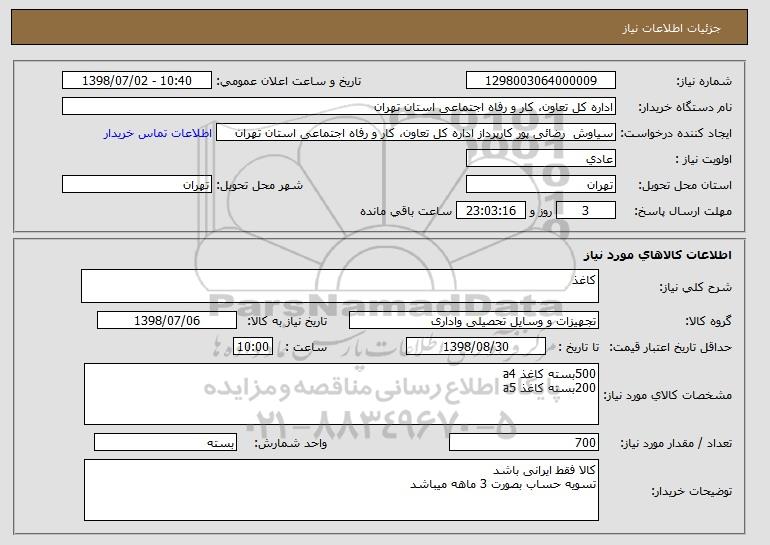Click the request creator field سیاوش رضائی پور
Screen dimensions: 770x545
pos(416,133)
